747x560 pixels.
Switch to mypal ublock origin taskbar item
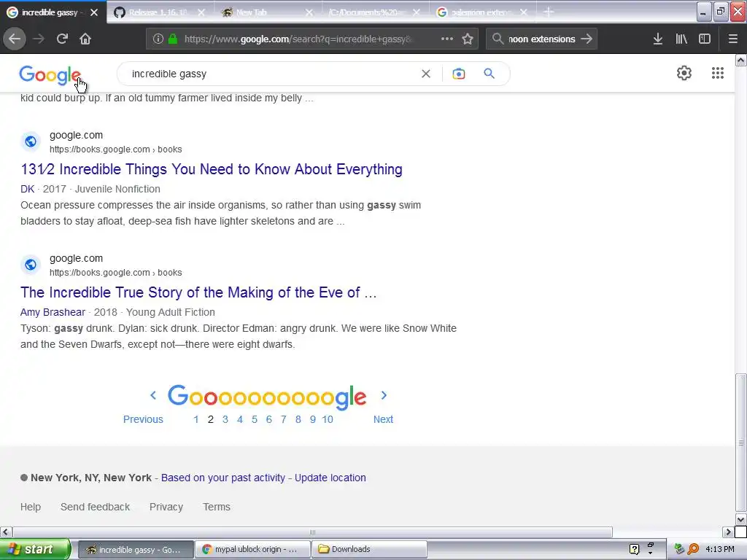click(x=253, y=550)
